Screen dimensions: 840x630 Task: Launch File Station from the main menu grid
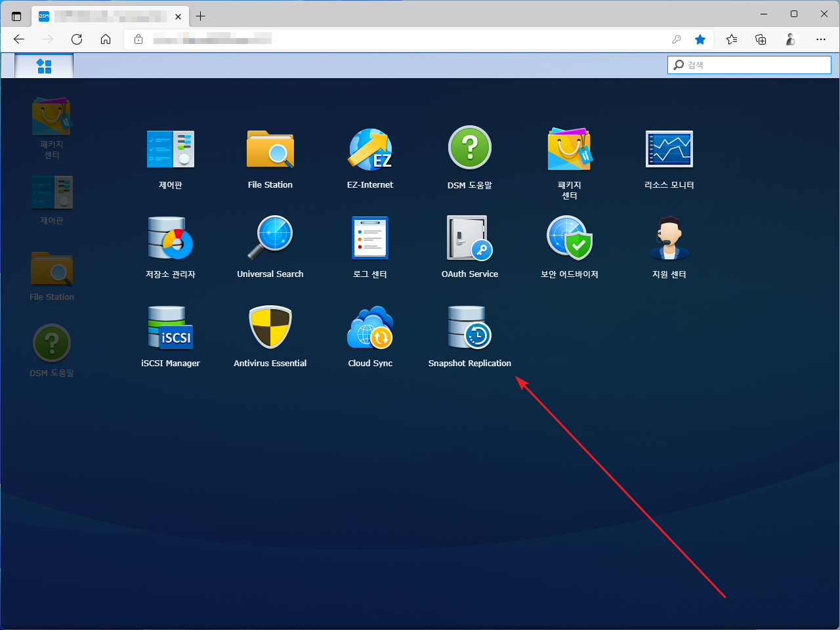pos(270,158)
